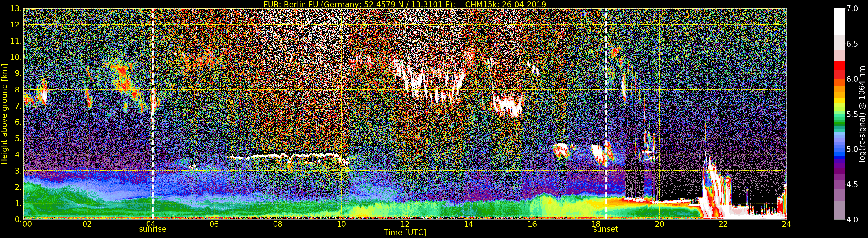Select the '4.' height axis tick label
The width and height of the screenshot is (868, 238).
click(x=18, y=155)
